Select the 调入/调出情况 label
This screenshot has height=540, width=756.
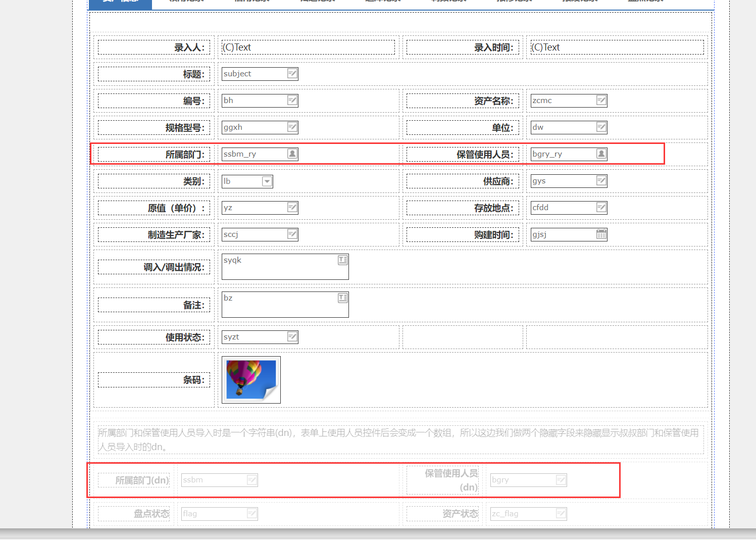(x=154, y=267)
